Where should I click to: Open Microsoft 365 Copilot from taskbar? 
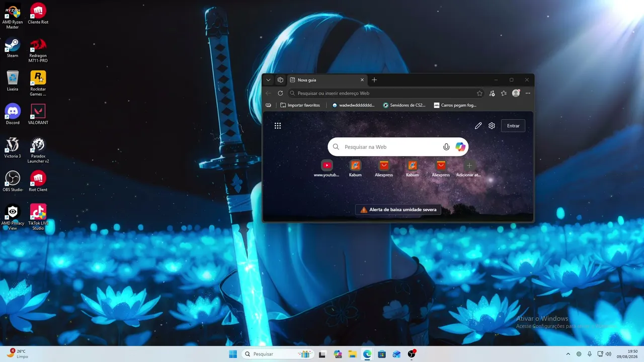(x=338, y=354)
